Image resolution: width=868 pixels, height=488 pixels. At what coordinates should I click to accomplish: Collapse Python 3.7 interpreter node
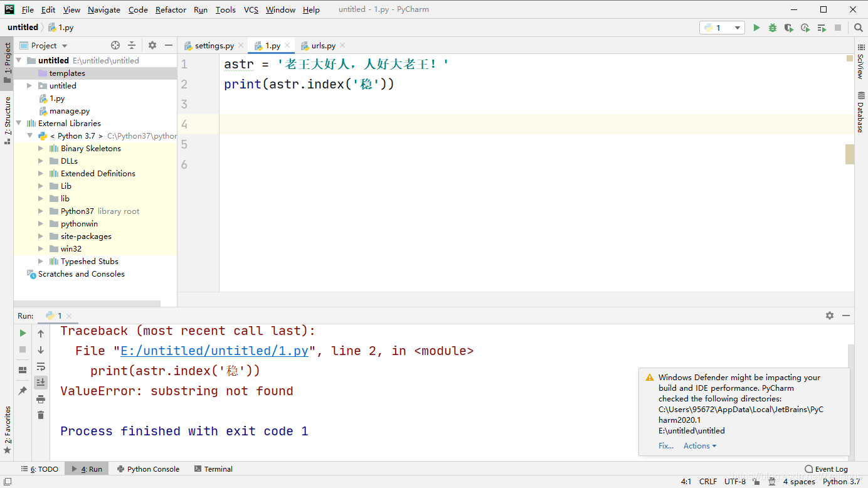pos(29,136)
